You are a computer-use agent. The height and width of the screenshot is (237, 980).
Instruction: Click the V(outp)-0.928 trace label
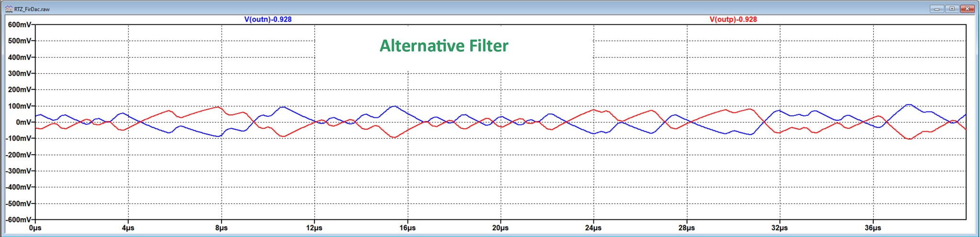coord(733,20)
